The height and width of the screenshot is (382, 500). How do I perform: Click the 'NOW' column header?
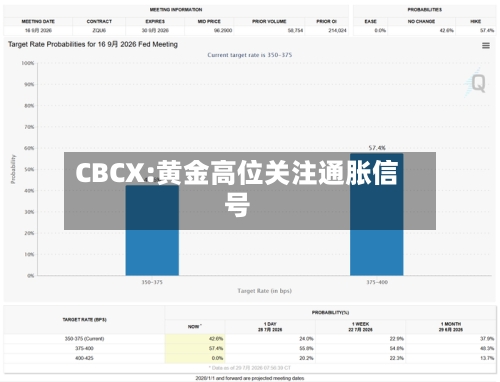point(194,327)
